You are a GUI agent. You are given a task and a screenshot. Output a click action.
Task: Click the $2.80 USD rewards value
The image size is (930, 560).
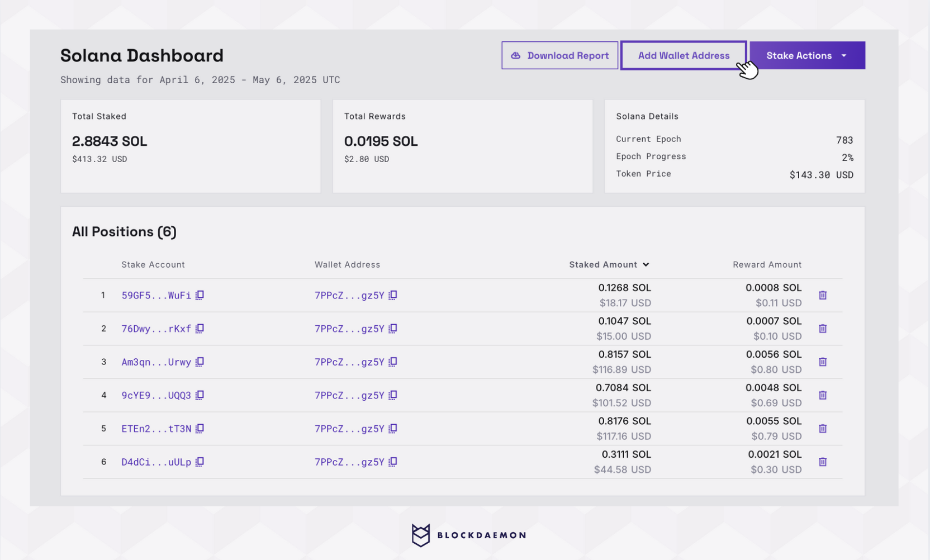(x=367, y=159)
